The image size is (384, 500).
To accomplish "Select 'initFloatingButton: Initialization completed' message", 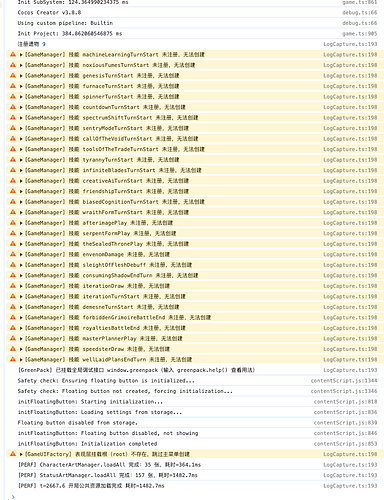I will (87, 444).
